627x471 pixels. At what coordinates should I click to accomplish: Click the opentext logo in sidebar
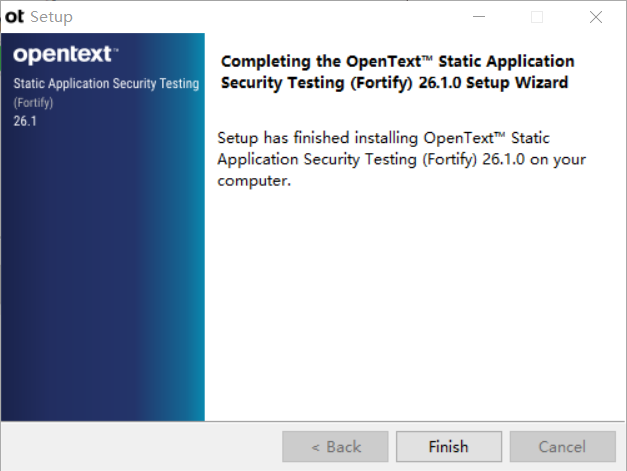pos(66,54)
